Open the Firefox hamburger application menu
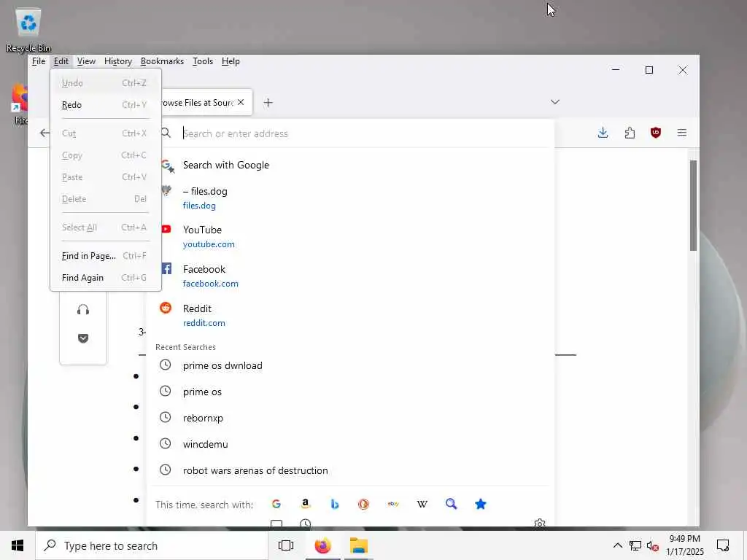 pos(682,133)
